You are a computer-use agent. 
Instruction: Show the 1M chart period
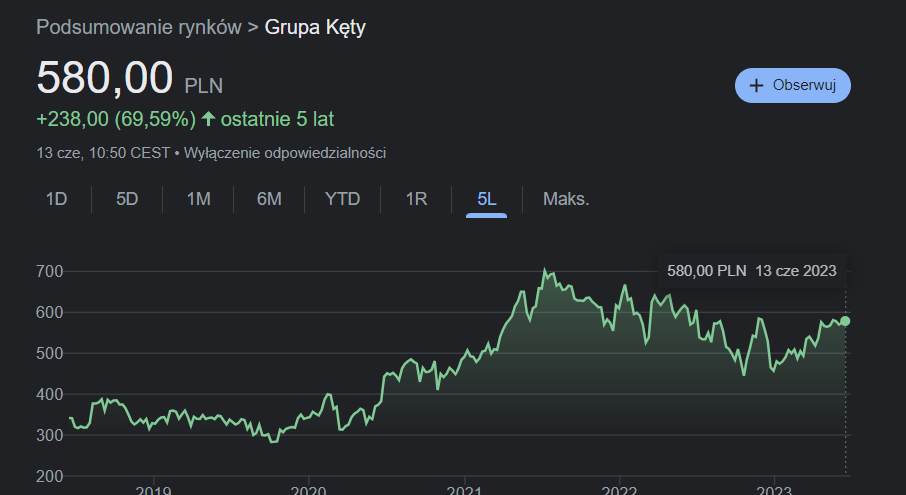pos(198,198)
